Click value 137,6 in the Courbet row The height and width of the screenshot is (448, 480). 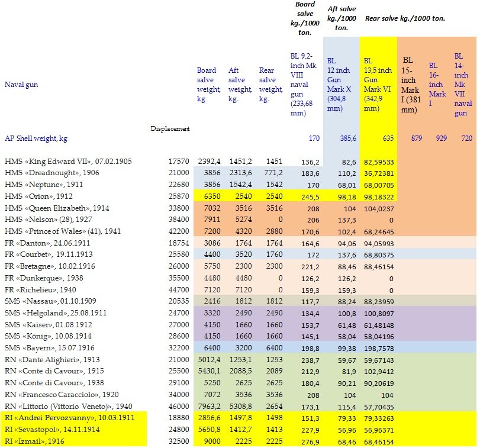click(347, 255)
